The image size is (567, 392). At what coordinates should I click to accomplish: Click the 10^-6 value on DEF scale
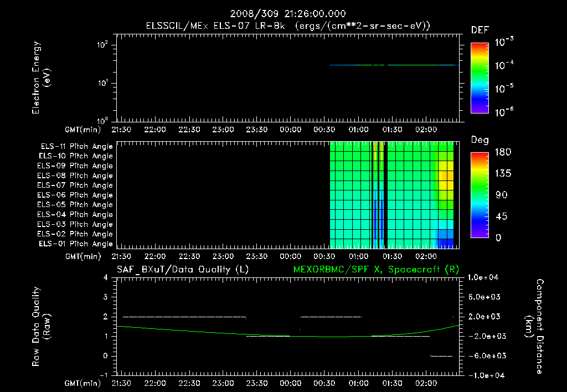pos(504,112)
